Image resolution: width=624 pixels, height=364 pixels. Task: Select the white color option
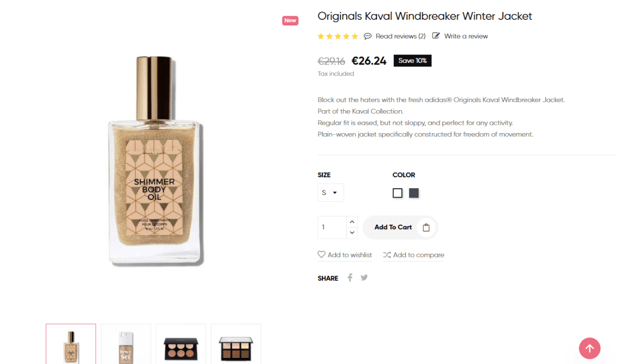(x=398, y=193)
